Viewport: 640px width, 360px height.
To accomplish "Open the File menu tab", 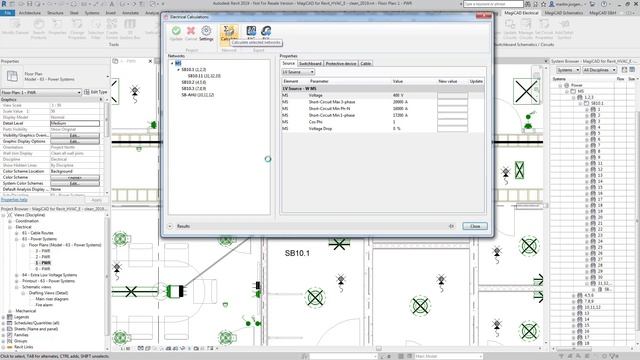I will (x=8, y=13).
